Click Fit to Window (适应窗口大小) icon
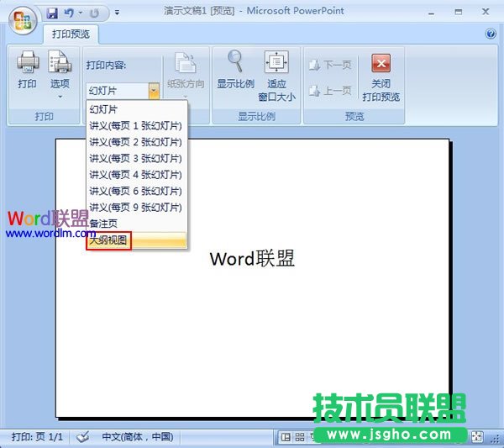 [x=276, y=62]
